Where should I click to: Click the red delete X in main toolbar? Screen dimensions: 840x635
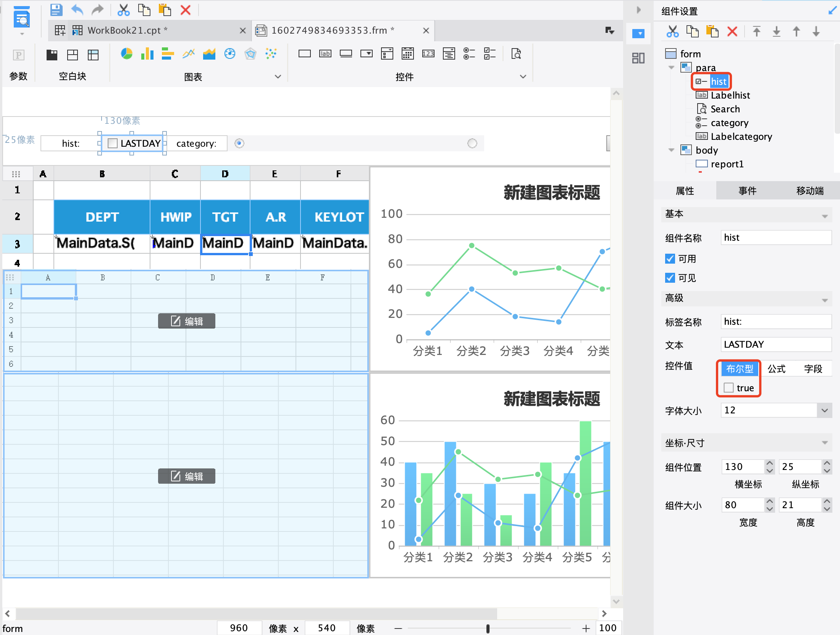186,10
